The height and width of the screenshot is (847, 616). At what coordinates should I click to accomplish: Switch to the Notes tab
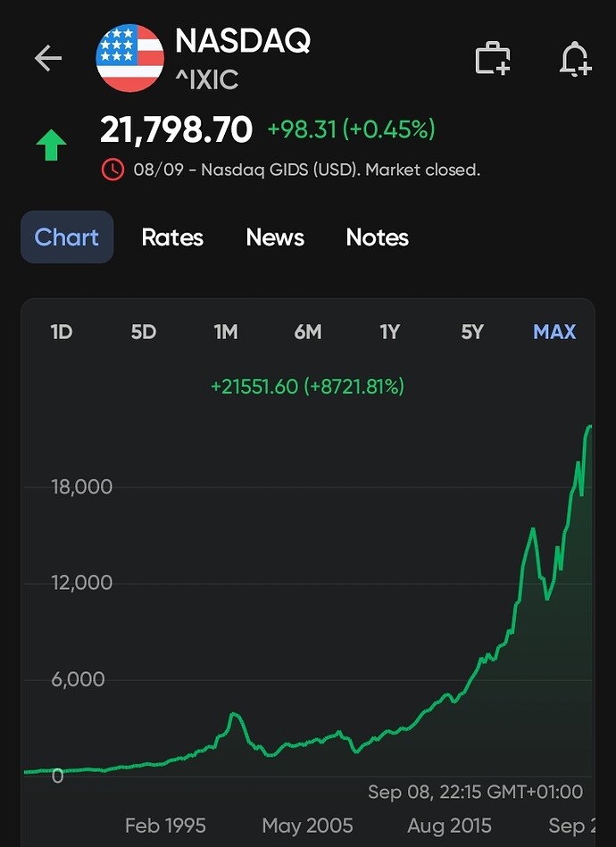pyautogui.click(x=377, y=237)
